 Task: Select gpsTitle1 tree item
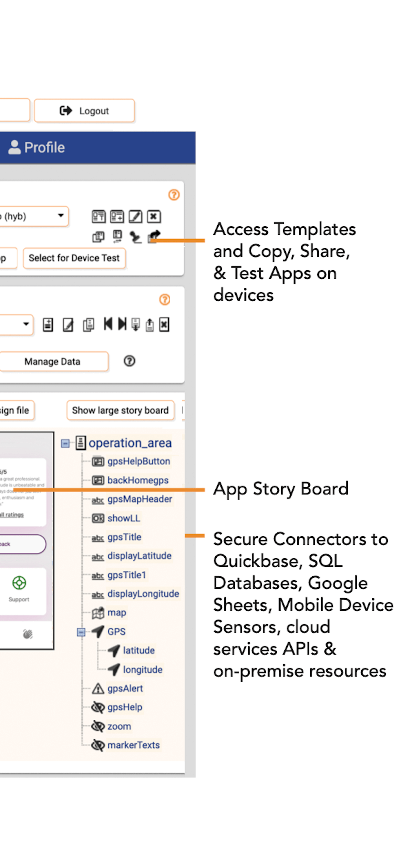tap(126, 575)
